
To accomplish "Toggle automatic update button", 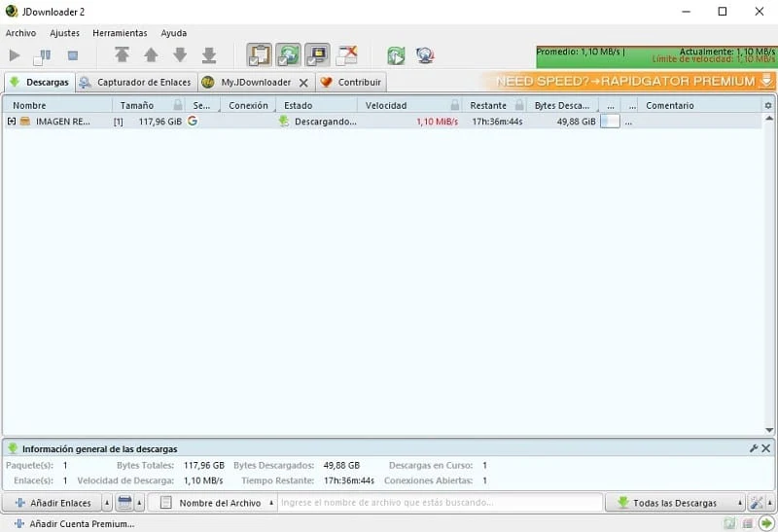I will coord(317,55).
